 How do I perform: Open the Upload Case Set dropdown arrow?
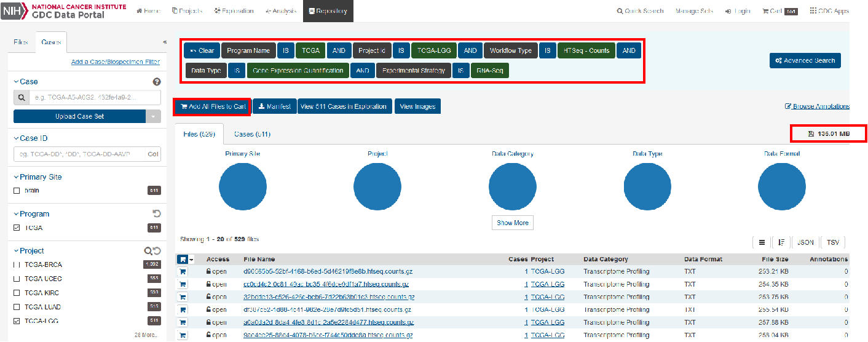(153, 116)
